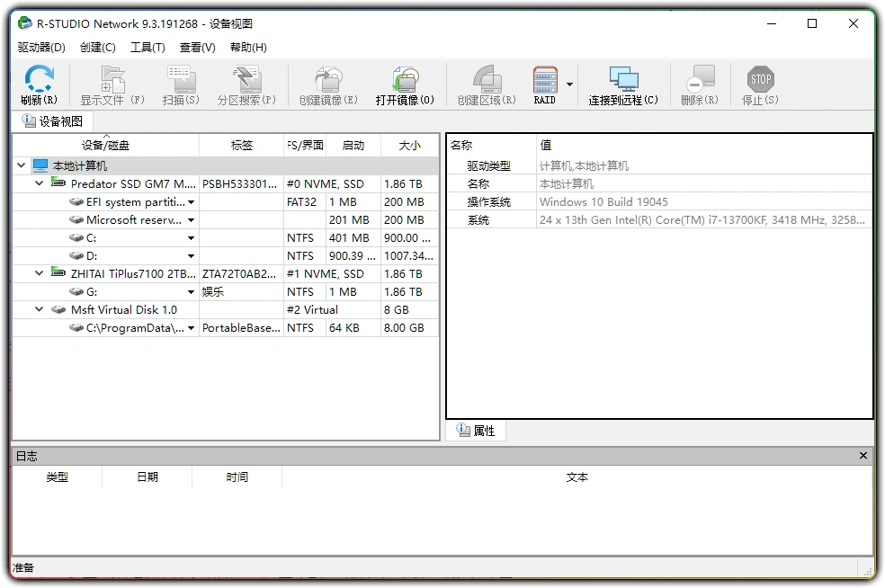Viewport: 885px width, 588px height.
Task: Collapse the Msft Virtual Disk node
Action: coord(39,310)
